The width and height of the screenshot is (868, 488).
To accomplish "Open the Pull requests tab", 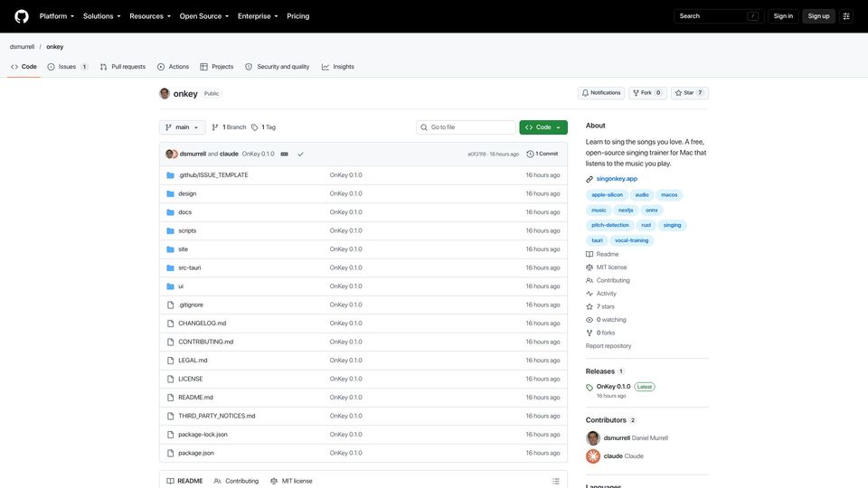I will 123,66.
